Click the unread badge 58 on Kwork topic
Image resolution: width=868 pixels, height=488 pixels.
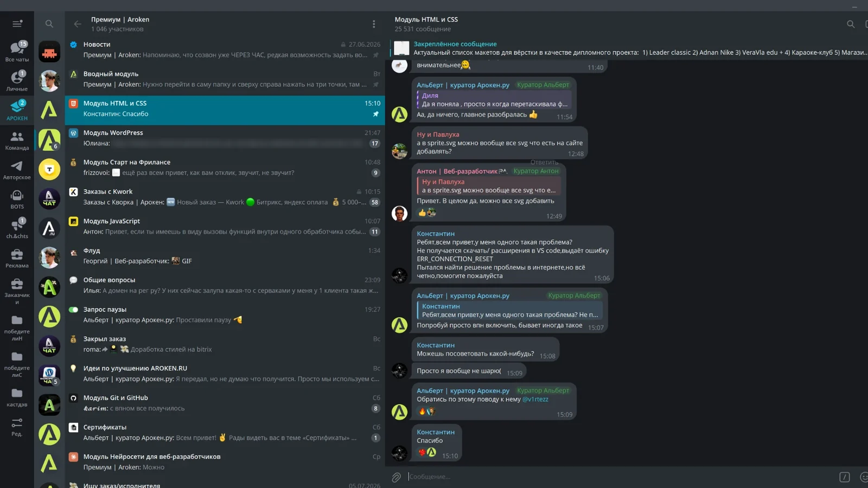pyautogui.click(x=374, y=202)
